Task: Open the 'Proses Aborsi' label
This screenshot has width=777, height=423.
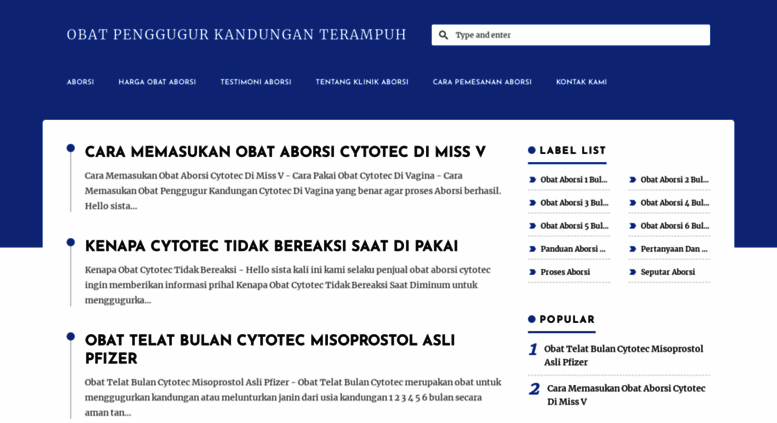Action: [565, 272]
